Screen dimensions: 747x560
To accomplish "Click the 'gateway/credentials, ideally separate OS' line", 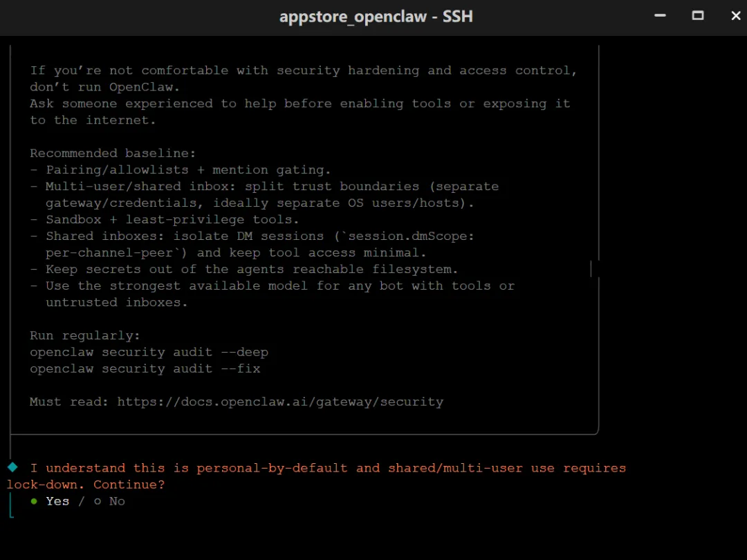I will click(x=260, y=203).
